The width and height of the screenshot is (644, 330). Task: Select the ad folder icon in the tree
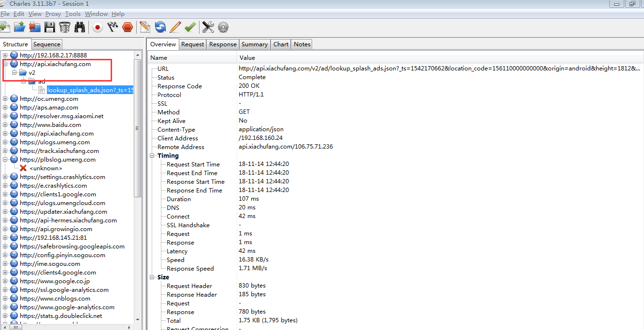click(32, 81)
